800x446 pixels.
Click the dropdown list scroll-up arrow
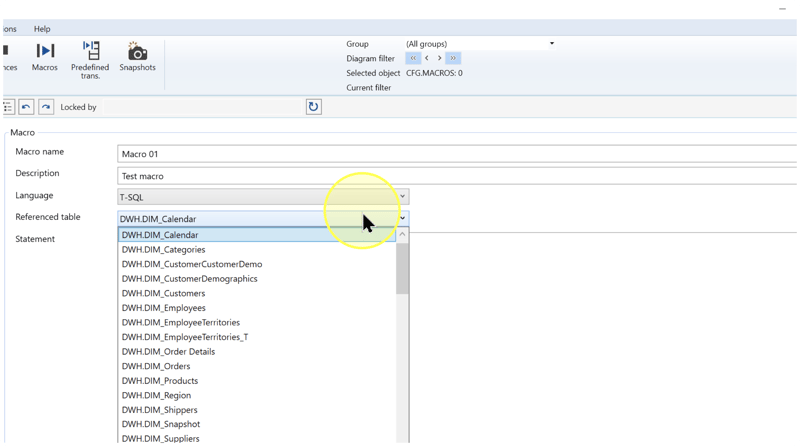point(403,235)
